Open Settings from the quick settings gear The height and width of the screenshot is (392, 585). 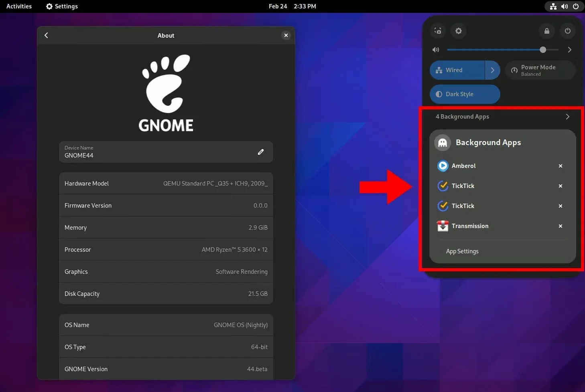tap(458, 31)
